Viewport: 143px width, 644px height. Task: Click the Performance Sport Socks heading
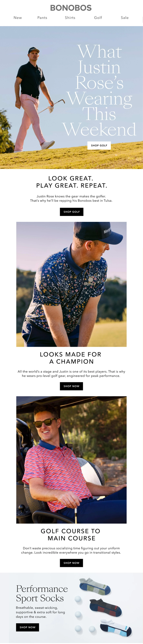(x=42, y=593)
